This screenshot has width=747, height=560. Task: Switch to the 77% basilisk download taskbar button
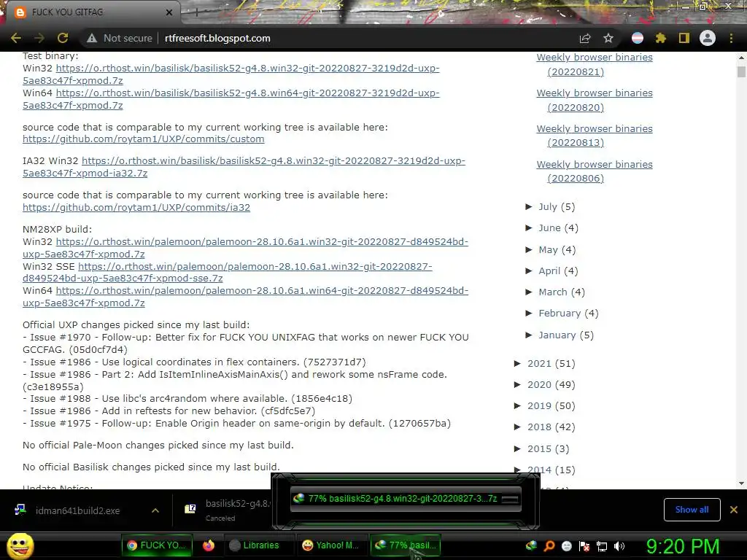tap(405, 545)
